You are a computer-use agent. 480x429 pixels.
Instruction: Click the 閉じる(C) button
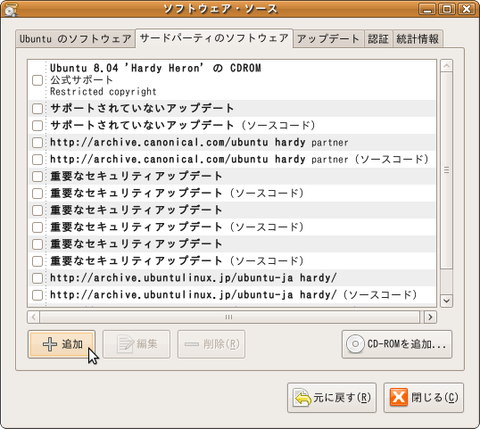point(423,397)
